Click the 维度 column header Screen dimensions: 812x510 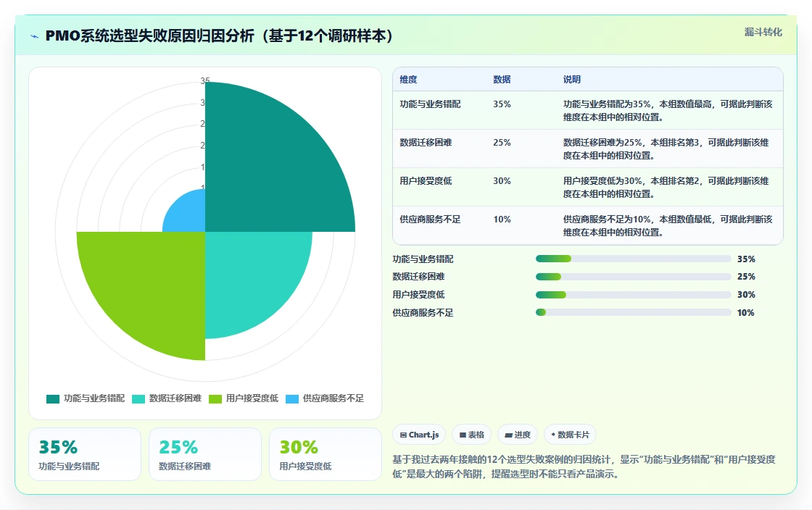[x=408, y=80]
